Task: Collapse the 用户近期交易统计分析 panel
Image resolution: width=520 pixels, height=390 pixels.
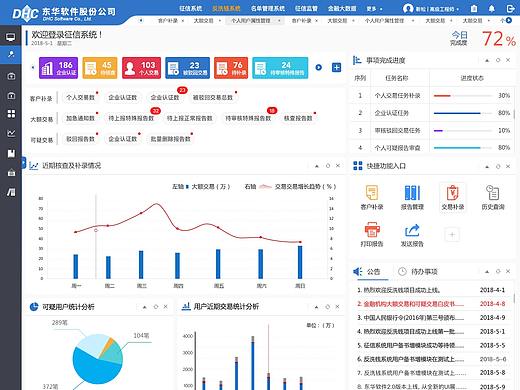Action: coord(316,307)
